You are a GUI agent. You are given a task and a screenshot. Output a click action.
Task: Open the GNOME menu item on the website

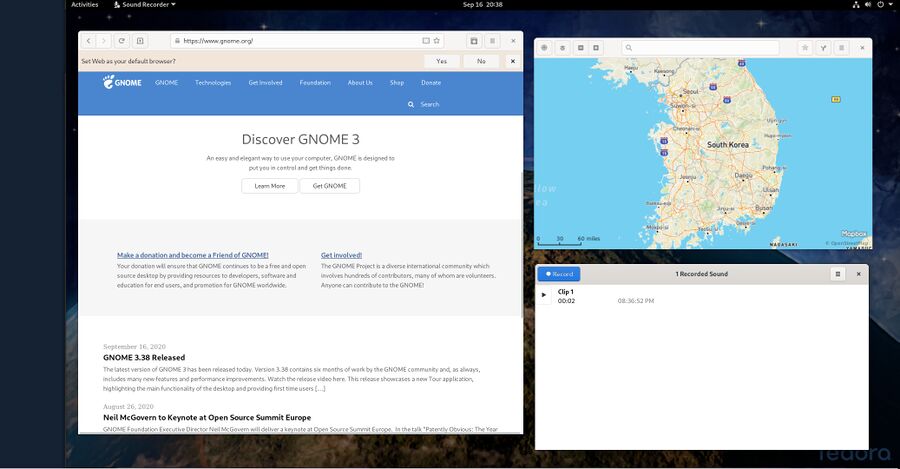point(166,83)
